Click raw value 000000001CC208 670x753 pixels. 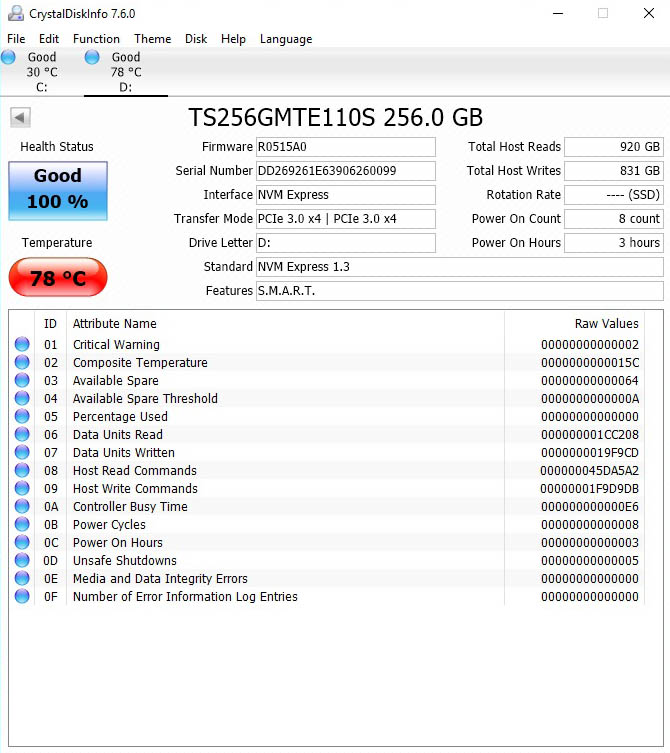tap(590, 435)
